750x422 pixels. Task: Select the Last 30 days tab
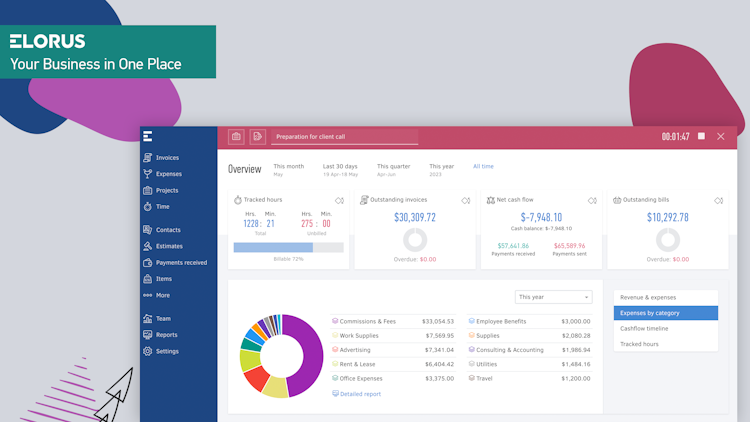pyautogui.click(x=340, y=170)
